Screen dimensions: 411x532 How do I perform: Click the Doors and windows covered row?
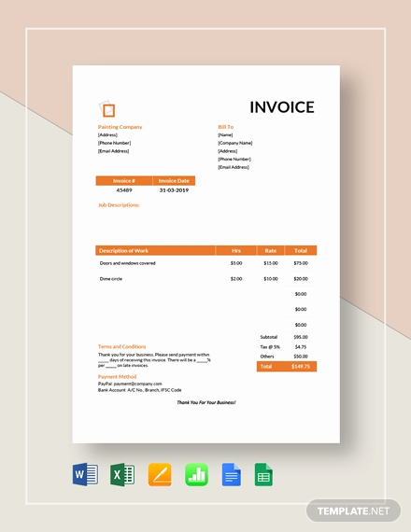point(205,263)
